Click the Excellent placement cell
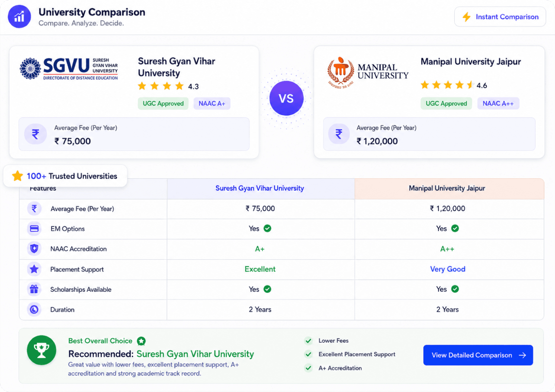 tap(260, 269)
